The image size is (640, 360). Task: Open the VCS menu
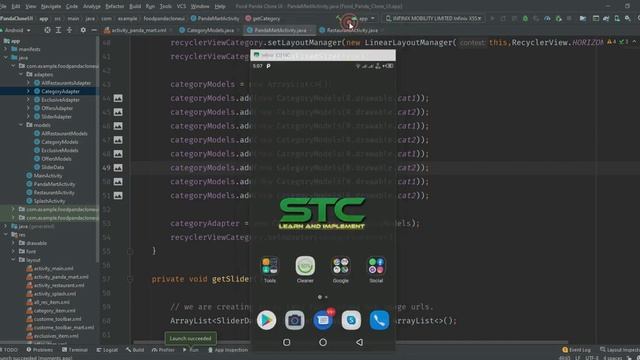click(x=181, y=6)
